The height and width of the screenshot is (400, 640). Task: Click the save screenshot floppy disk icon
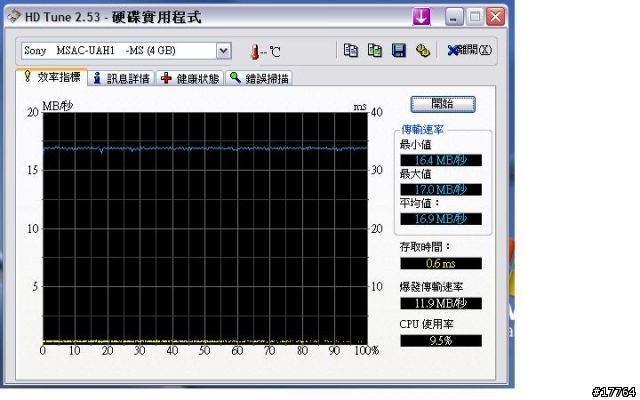click(x=399, y=51)
